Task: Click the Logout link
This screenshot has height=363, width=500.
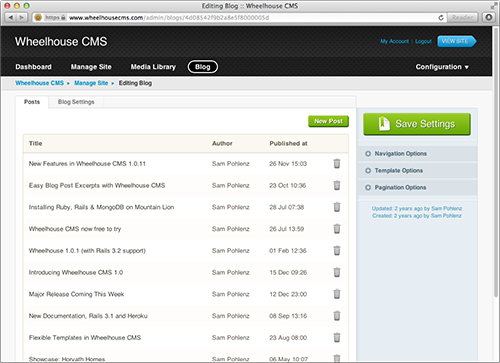Action: (423, 41)
